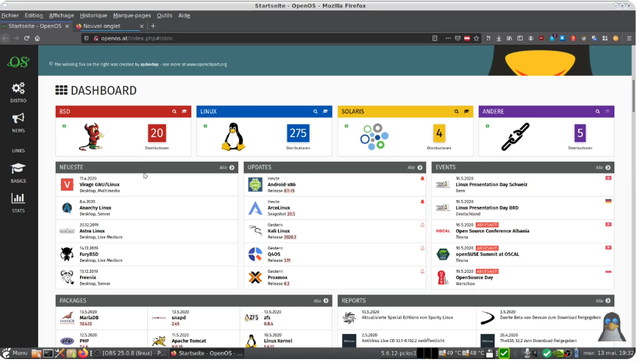Reload the current page
The image size is (637, 362).
[x=27, y=38]
